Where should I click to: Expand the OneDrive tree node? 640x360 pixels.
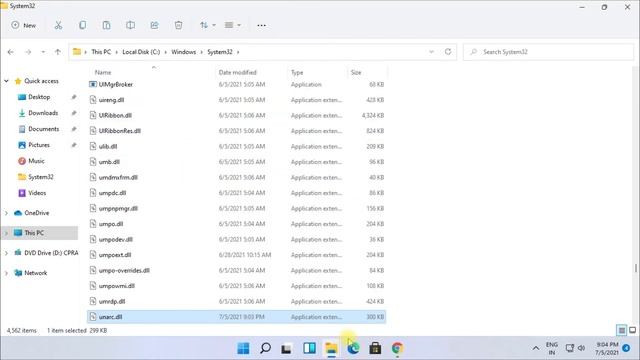click(x=7, y=213)
